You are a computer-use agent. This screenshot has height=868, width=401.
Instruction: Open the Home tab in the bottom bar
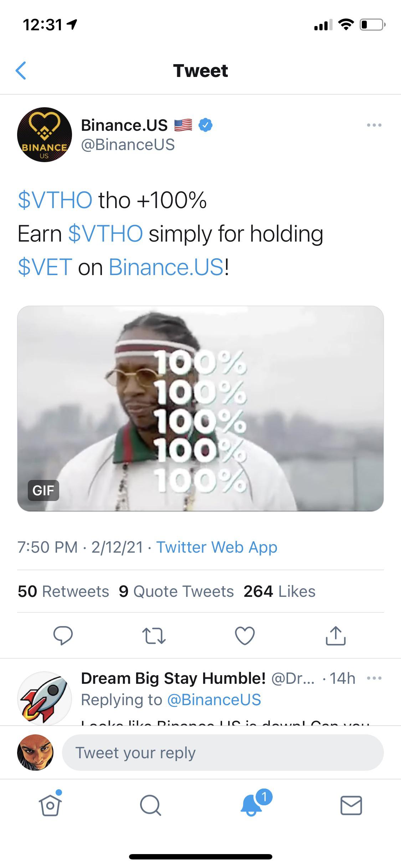50,805
